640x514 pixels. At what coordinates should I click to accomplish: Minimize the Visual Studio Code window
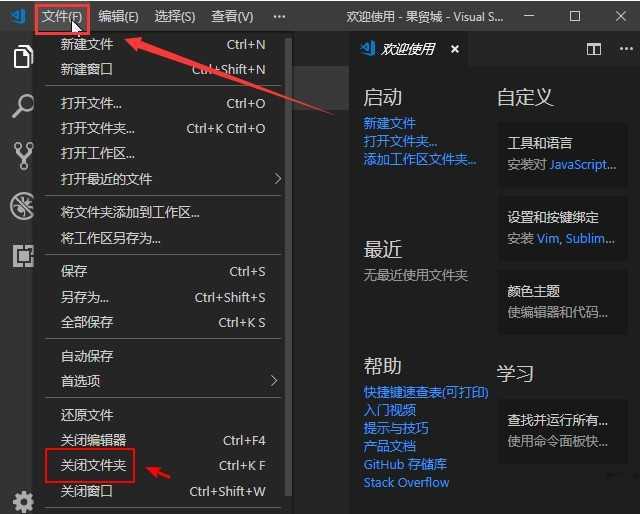coord(529,16)
